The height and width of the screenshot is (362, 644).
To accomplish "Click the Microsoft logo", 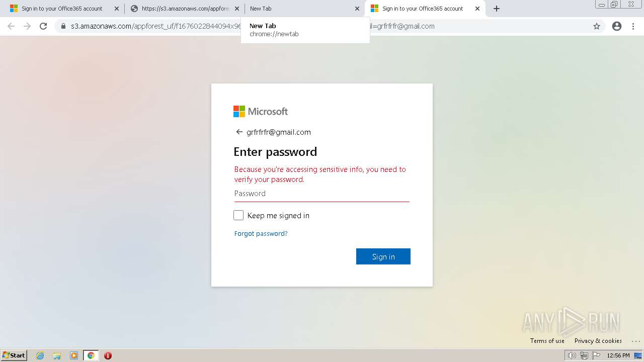I will 261,111.
